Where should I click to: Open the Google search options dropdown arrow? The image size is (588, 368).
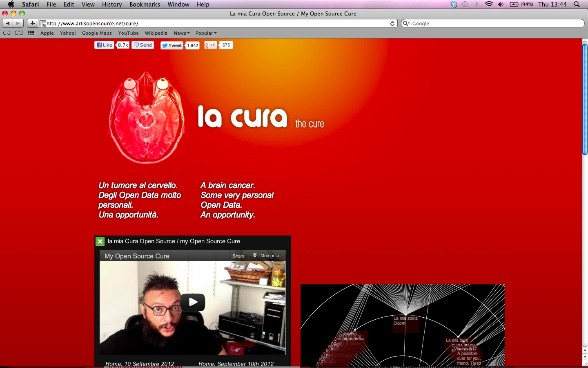coord(406,23)
